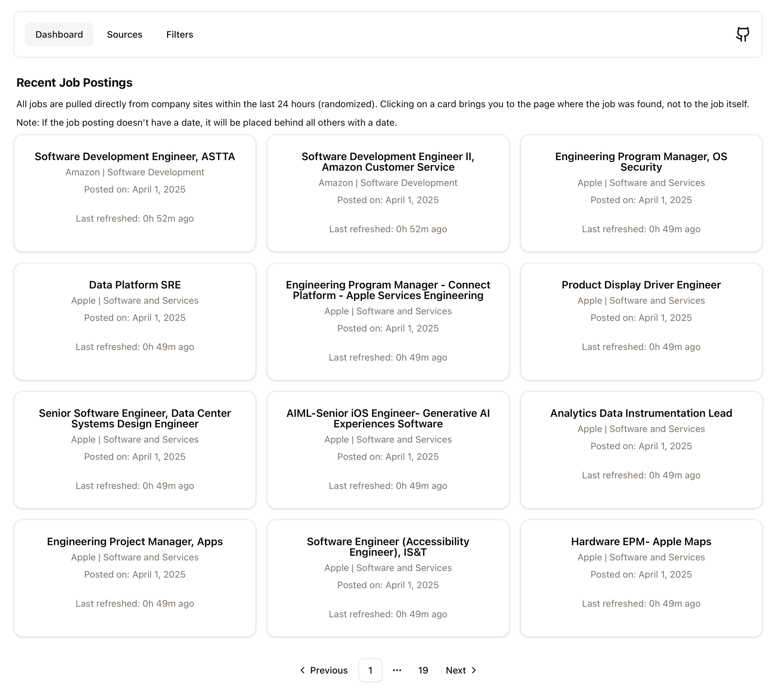Click "Posted on: April 1, 2025" on Data Platform SRE

coord(135,318)
